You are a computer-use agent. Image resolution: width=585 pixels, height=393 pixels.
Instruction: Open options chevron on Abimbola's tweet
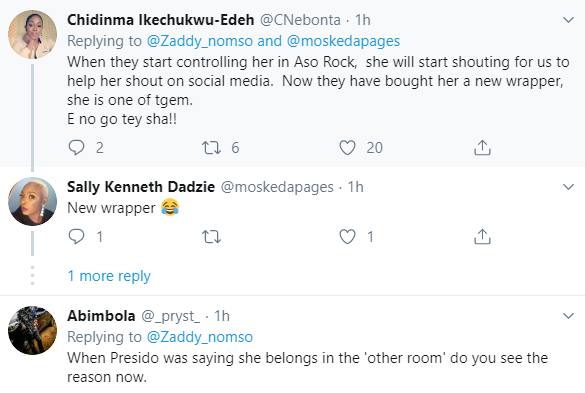click(x=568, y=316)
